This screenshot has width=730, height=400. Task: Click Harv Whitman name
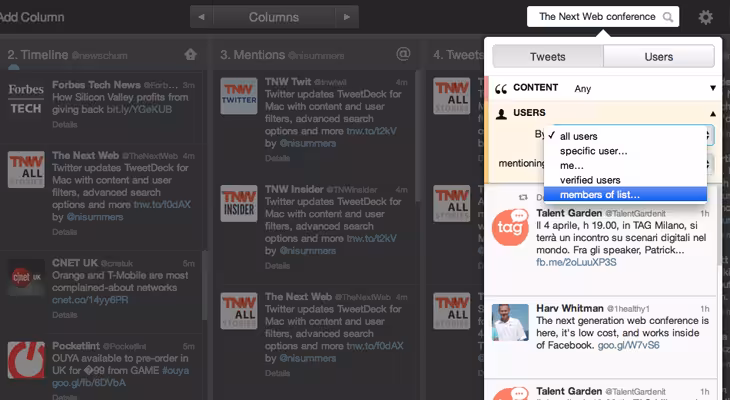(569, 308)
